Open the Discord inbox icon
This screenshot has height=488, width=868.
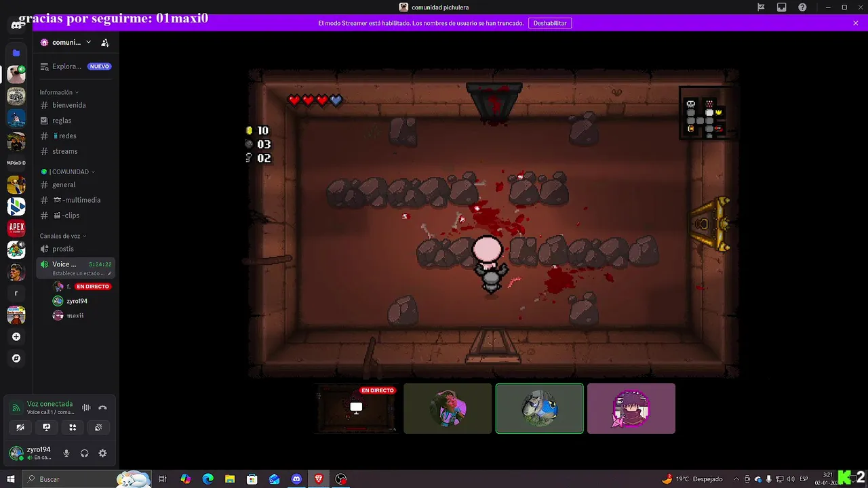pyautogui.click(x=782, y=7)
